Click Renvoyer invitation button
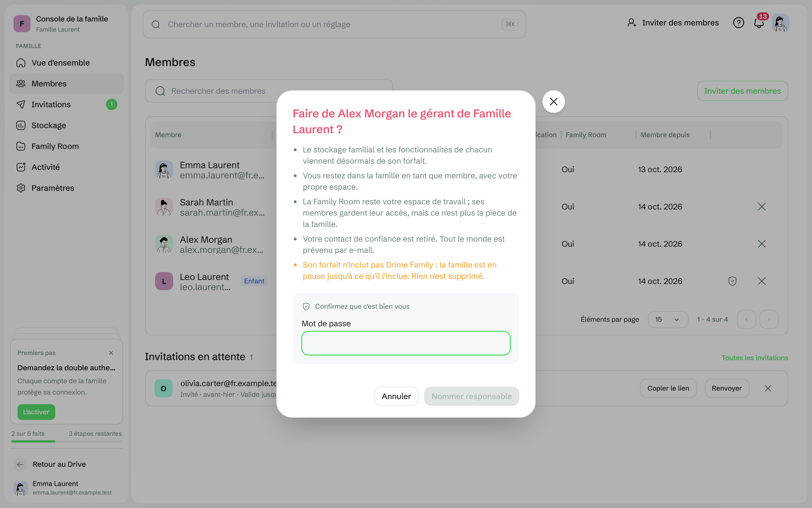This screenshot has width=812, height=508. coord(727,388)
